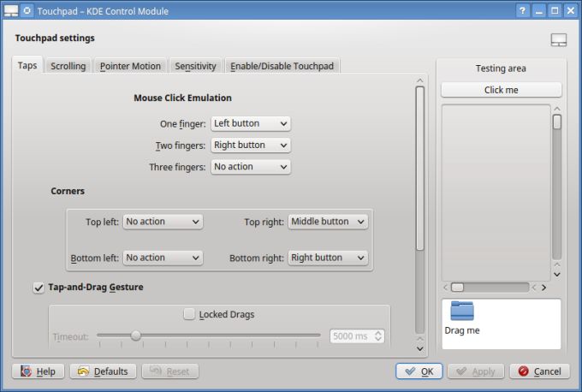The image size is (582, 392).
Task: Enable the Locked Drags checkbox
Action: point(189,314)
